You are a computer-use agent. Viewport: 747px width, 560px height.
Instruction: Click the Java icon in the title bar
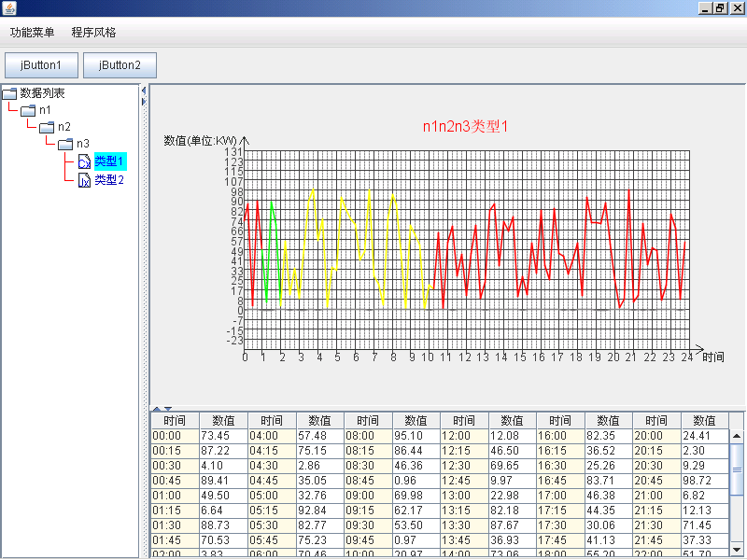click(x=9, y=7)
